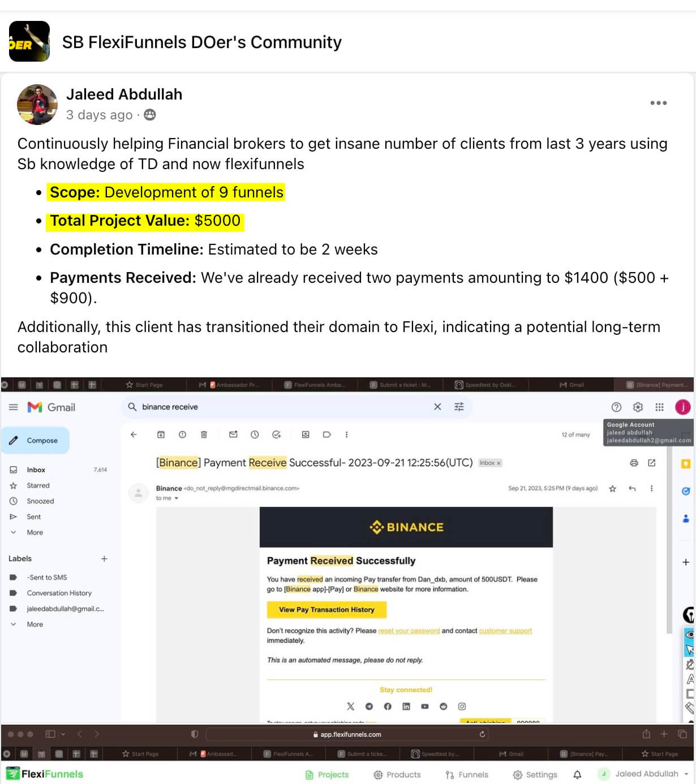Click the Gmail search field with 'binance receive'
The width and height of the screenshot is (696, 784).
click(x=283, y=407)
